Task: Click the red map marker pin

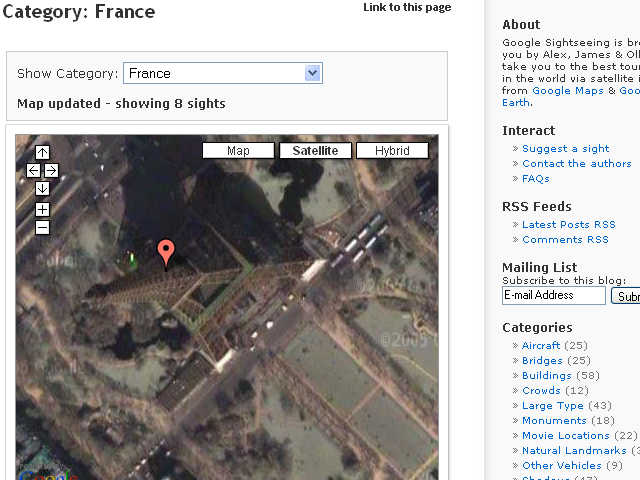Action: [x=166, y=255]
